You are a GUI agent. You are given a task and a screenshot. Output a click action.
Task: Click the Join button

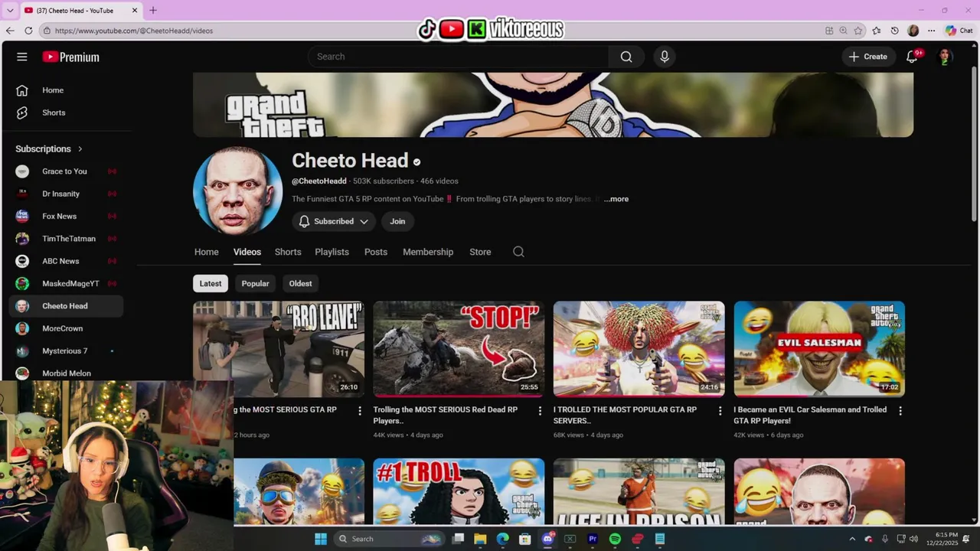[x=397, y=221]
